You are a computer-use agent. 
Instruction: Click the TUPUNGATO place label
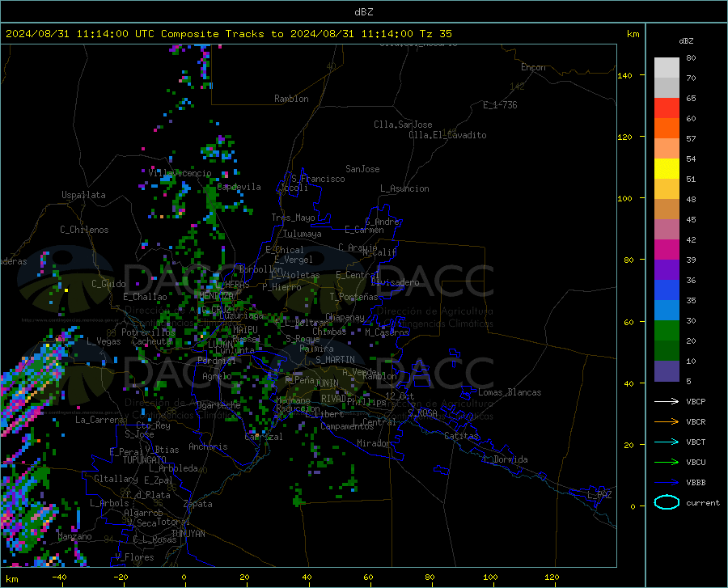click(145, 460)
